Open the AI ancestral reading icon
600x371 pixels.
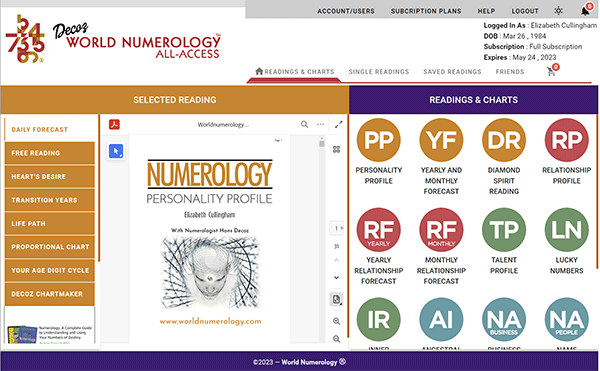[x=441, y=320]
